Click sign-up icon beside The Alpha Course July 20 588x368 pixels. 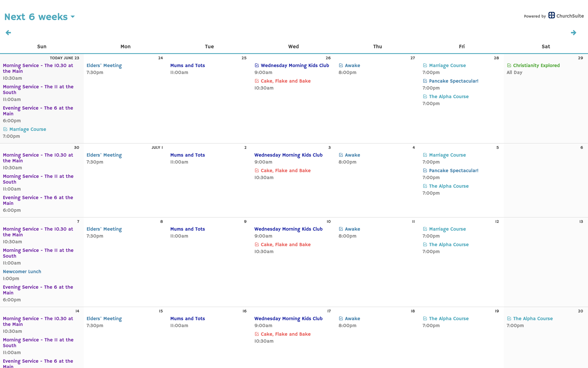tap(509, 319)
